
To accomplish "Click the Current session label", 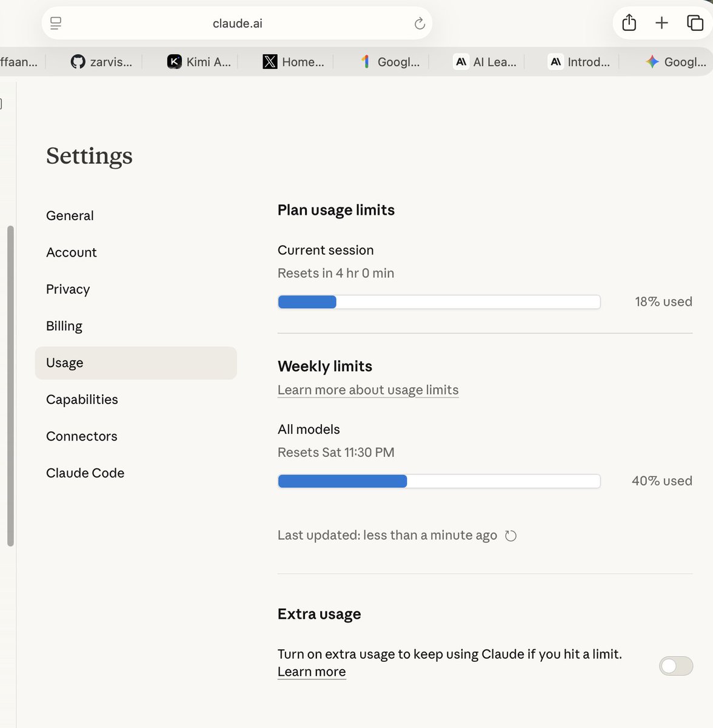I will point(326,251).
